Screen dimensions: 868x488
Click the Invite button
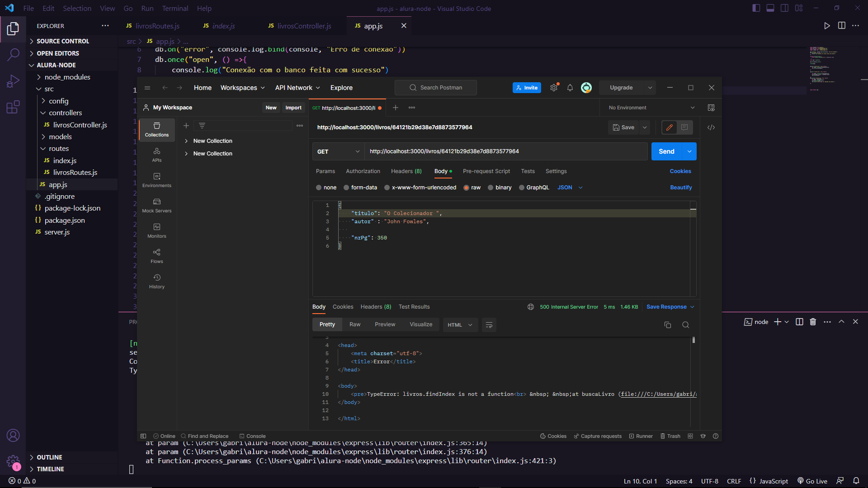(527, 88)
